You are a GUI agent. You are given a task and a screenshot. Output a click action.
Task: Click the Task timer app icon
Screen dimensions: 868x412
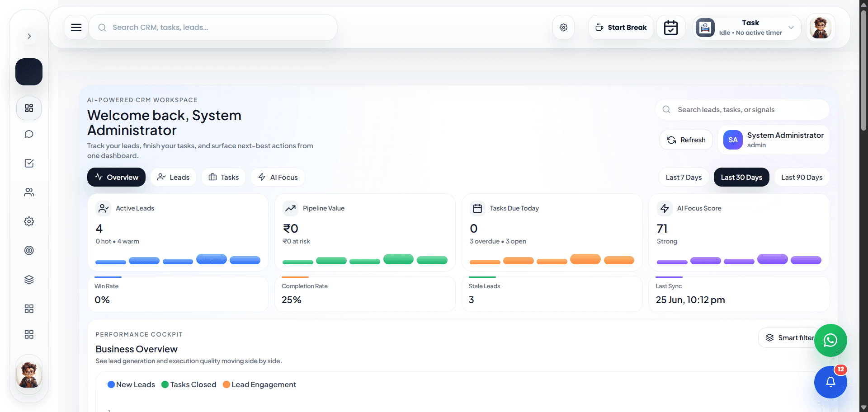coord(705,28)
